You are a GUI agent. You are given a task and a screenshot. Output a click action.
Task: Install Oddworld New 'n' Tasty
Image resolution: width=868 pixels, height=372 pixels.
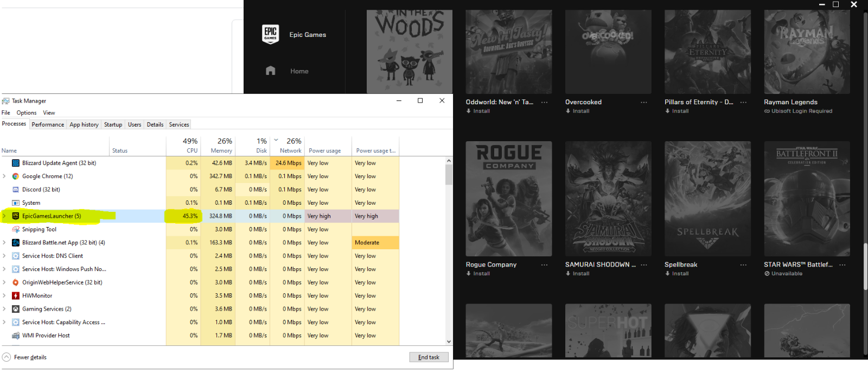(x=478, y=111)
